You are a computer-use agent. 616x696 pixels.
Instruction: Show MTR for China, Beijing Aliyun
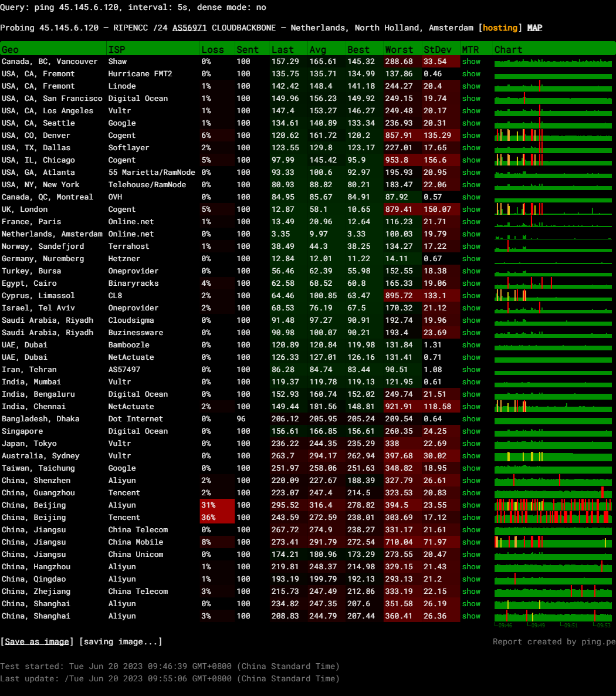coord(471,505)
